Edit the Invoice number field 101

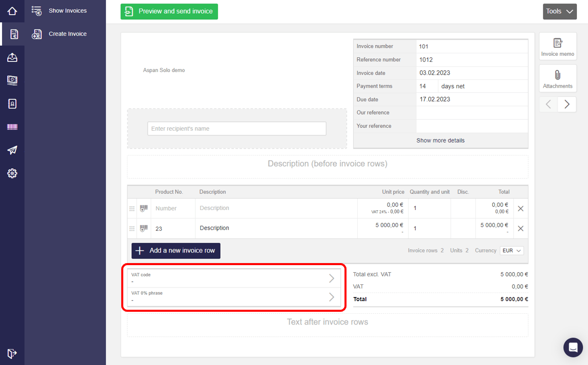pyautogui.click(x=472, y=47)
